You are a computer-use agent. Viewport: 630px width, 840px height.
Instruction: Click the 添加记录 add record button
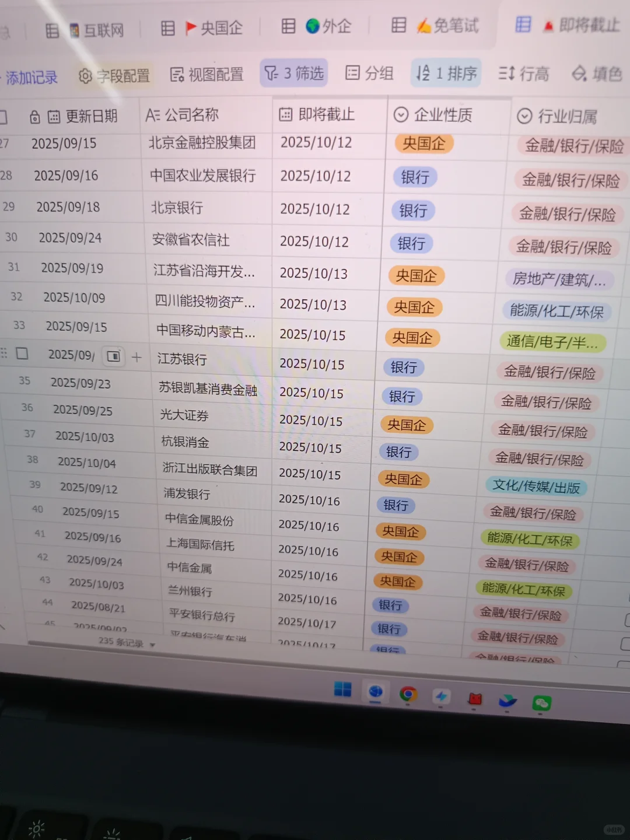point(31,76)
